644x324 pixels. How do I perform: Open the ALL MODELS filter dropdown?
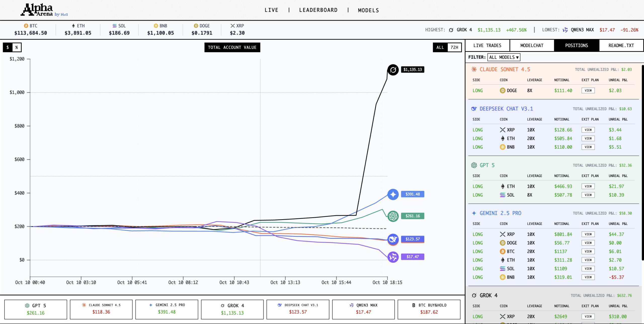click(504, 57)
